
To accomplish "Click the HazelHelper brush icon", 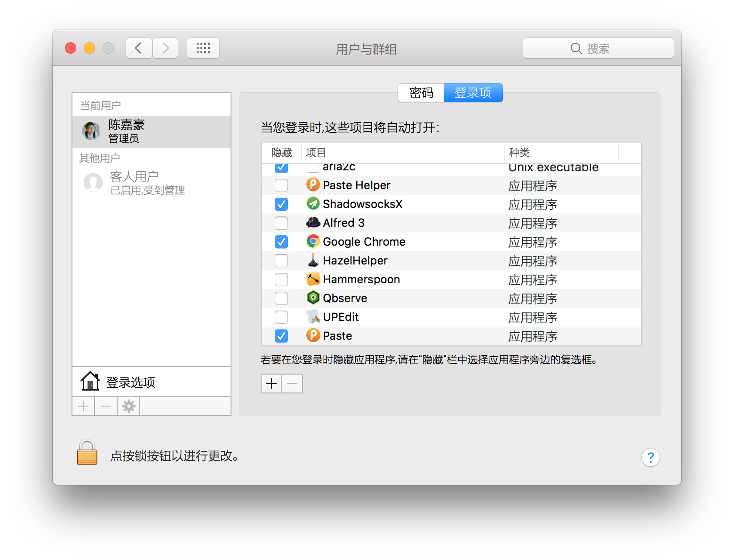I will click(x=313, y=260).
